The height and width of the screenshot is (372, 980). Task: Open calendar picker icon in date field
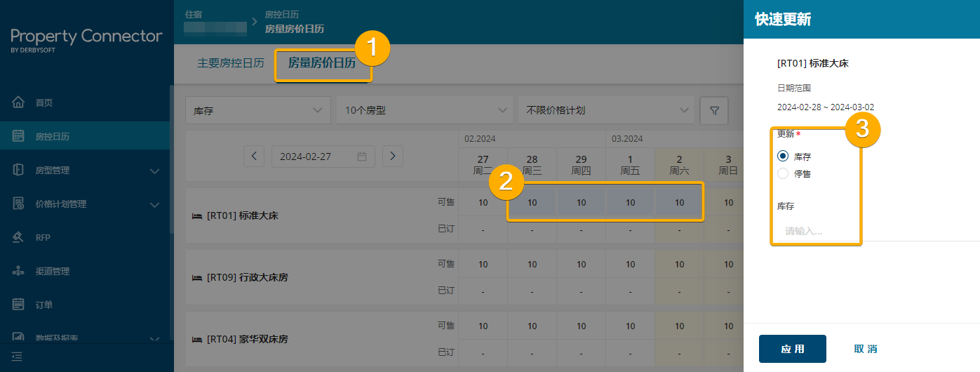[x=362, y=157]
